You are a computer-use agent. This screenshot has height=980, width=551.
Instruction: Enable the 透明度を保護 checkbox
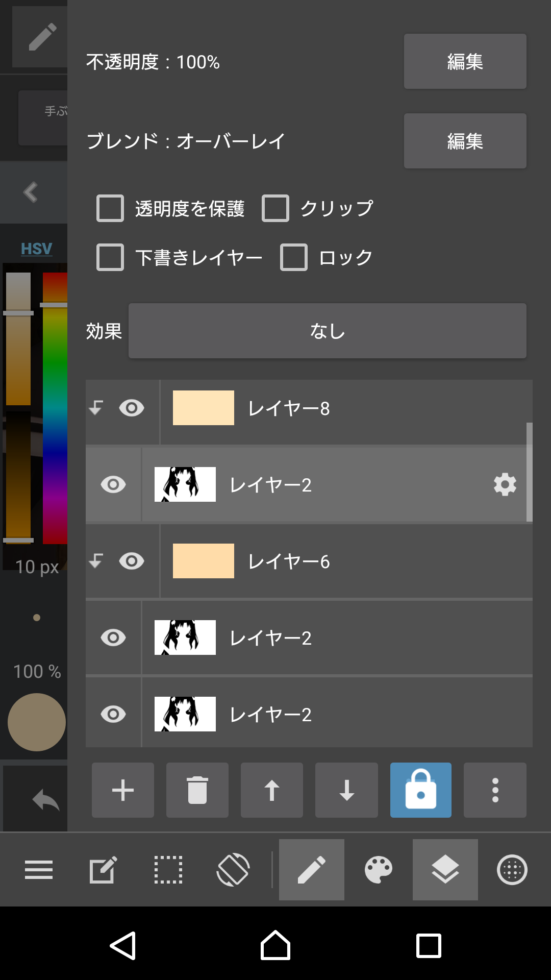(x=110, y=208)
